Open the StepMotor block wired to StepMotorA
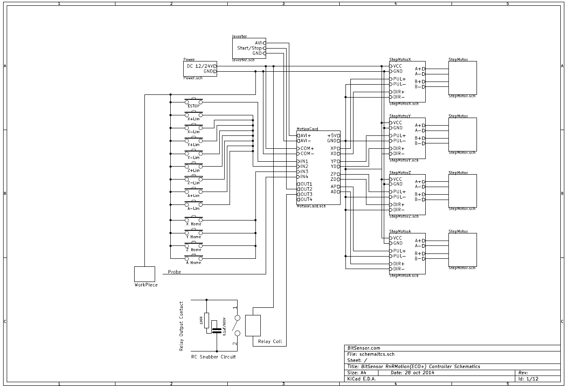The height and width of the screenshot is (392, 567). pyautogui.click(x=463, y=249)
